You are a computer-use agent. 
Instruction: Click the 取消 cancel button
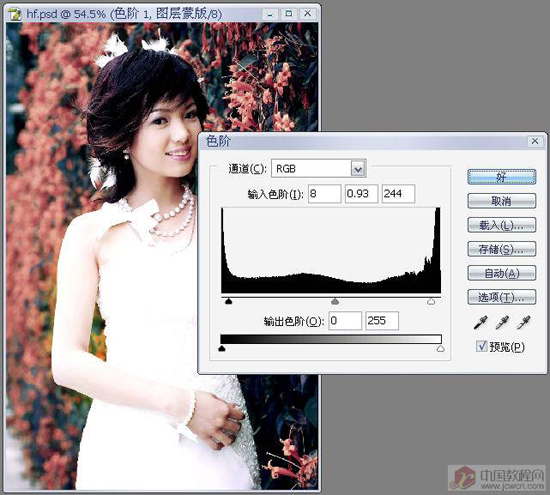click(502, 201)
